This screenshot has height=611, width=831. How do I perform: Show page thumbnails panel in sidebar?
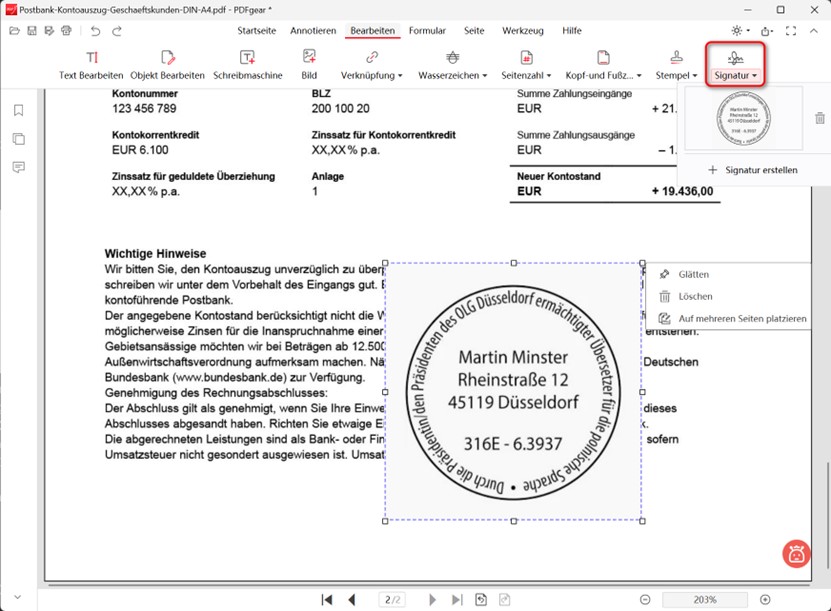click(19, 139)
